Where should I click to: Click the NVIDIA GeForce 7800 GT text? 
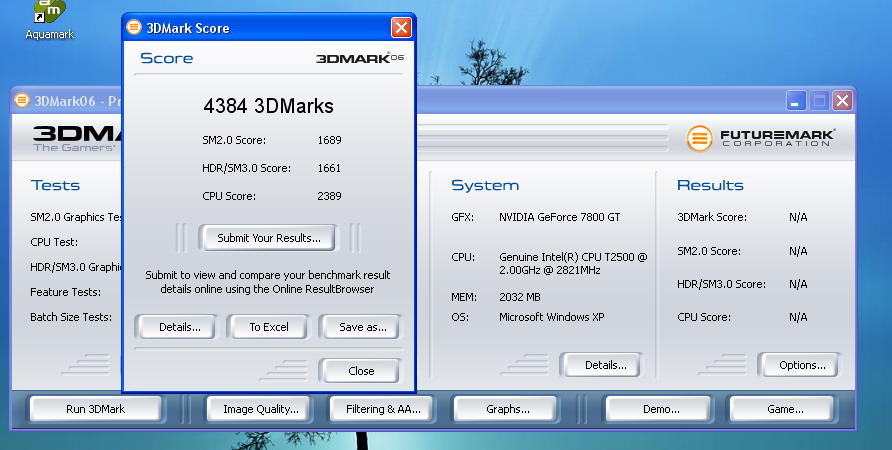(x=559, y=217)
